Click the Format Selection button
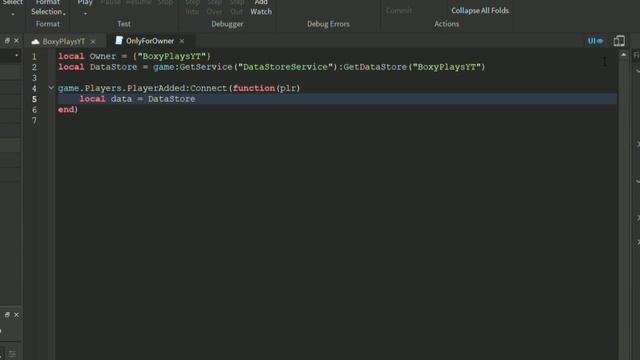Screen dimensions: 640x360 (x=47, y=7)
